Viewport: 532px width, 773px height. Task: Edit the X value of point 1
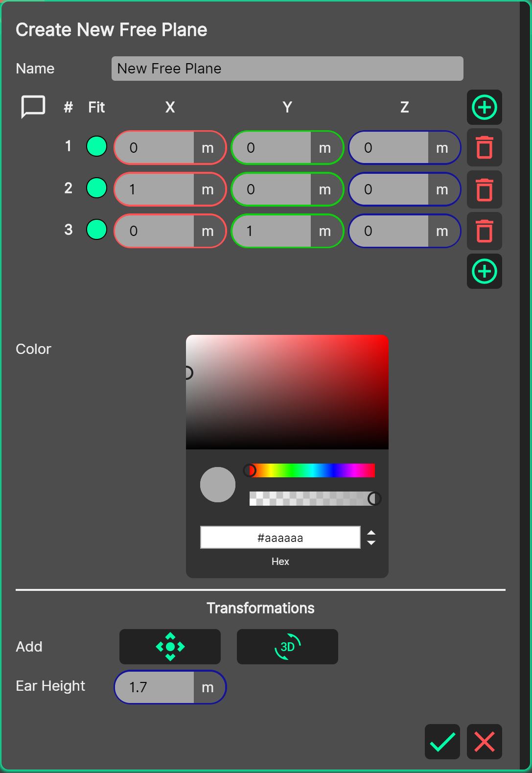coord(154,148)
